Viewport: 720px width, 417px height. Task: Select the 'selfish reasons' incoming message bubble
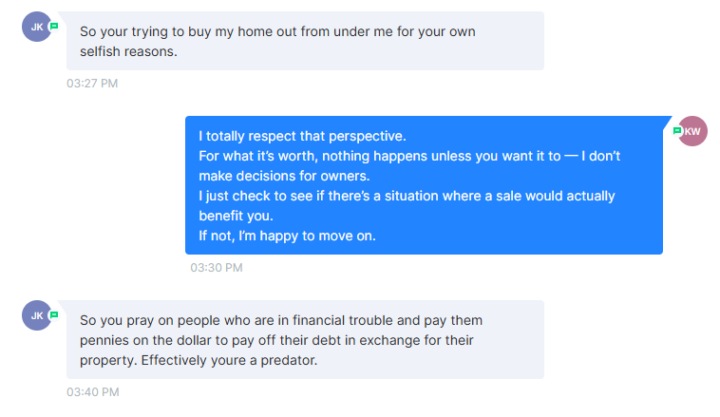pos(305,41)
